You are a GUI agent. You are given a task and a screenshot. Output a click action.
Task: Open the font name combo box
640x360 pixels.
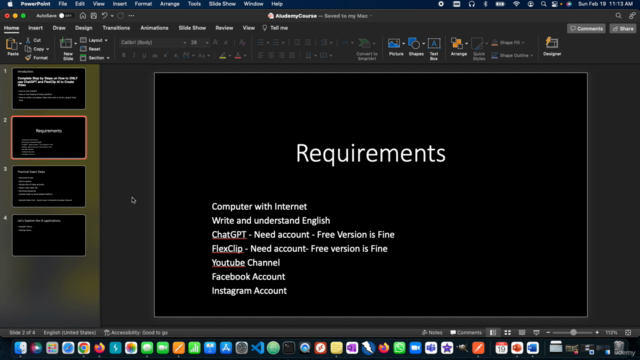point(153,42)
